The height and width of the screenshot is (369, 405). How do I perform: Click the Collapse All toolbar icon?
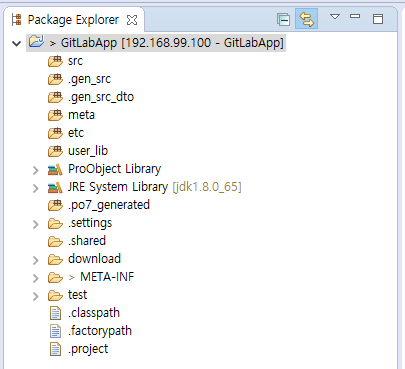[283, 20]
